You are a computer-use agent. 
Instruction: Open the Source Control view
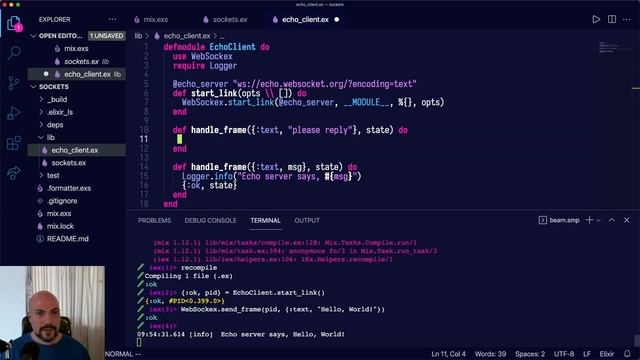pos(14,83)
